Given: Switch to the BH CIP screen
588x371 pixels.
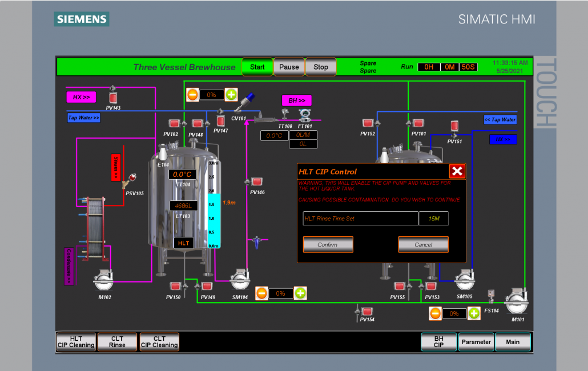Looking at the screenshot, I should (x=439, y=342).
